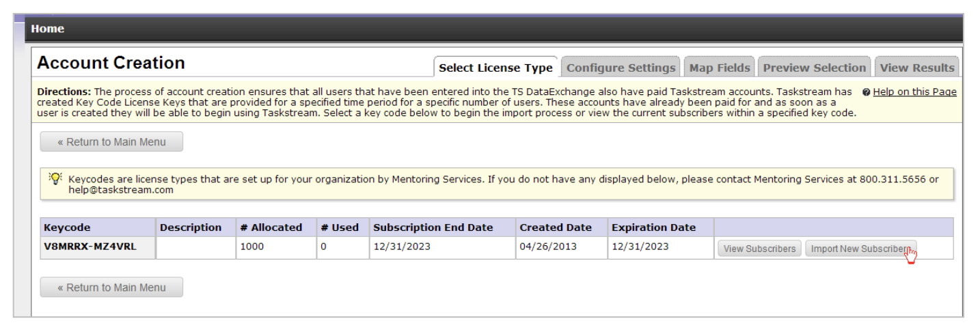
Task: Click Import New Subscribers button
Action: pyautogui.click(x=860, y=249)
